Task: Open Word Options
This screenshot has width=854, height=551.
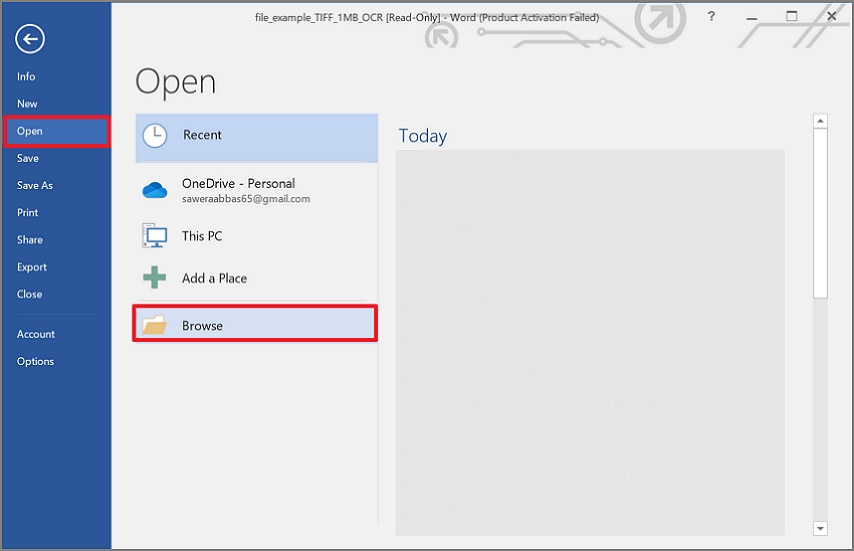Action: [x=35, y=362]
